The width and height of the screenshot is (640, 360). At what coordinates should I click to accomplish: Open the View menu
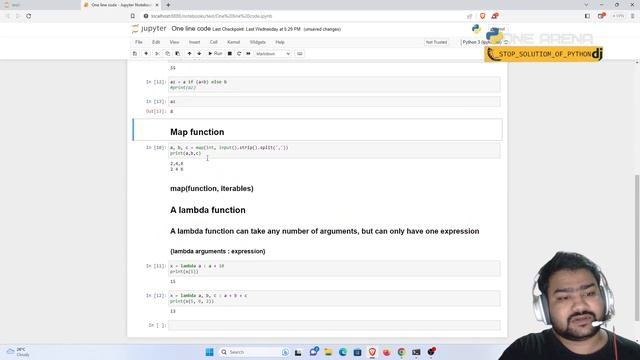coord(174,42)
